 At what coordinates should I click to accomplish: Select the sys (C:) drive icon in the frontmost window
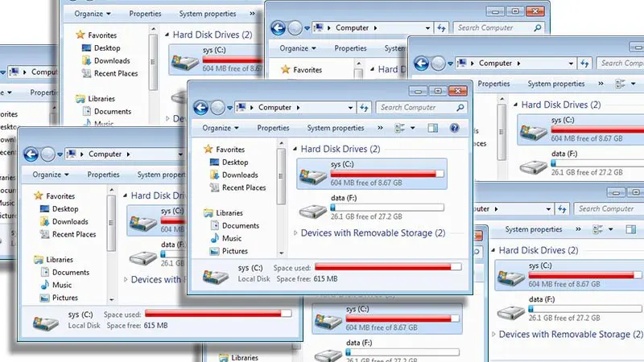coord(312,175)
